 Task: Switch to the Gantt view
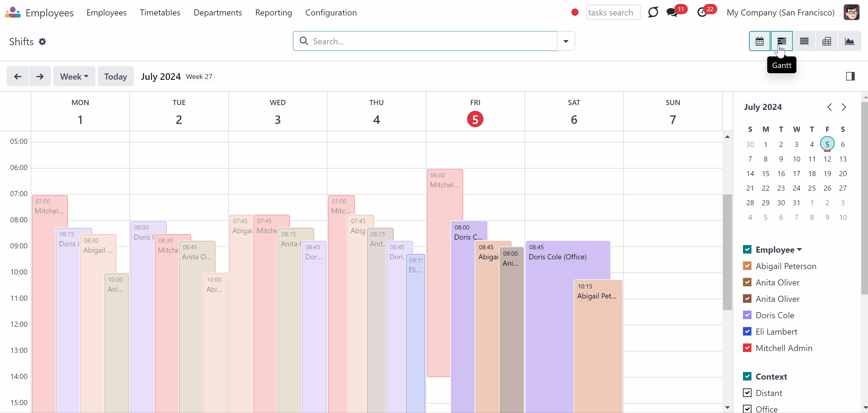(x=782, y=41)
